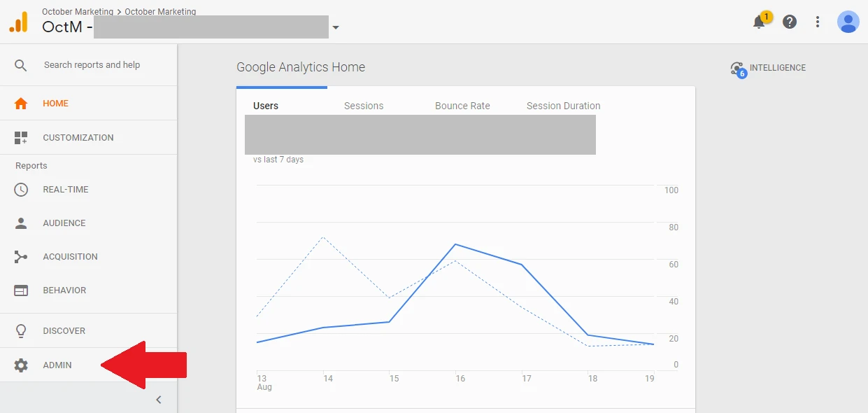The width and height of the screenshot is (868, 413).
Task: Open the help question mark icon
Action: (790, 22)
